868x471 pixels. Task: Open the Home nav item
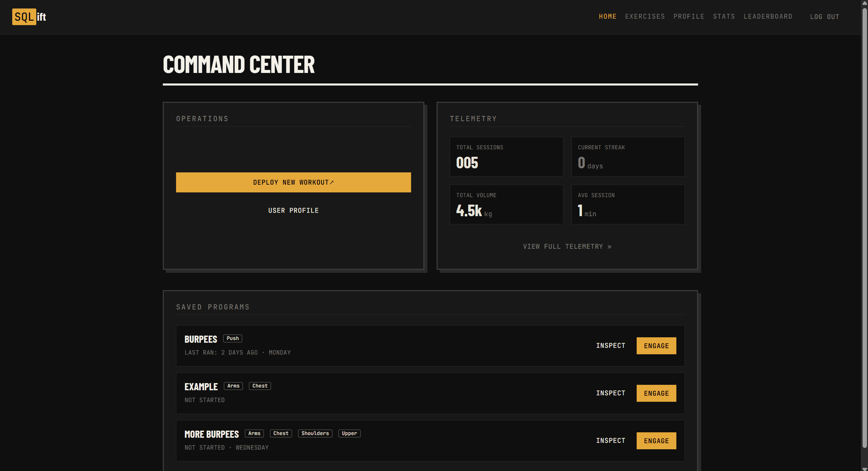pyautogui.click(x=607, y=16)
